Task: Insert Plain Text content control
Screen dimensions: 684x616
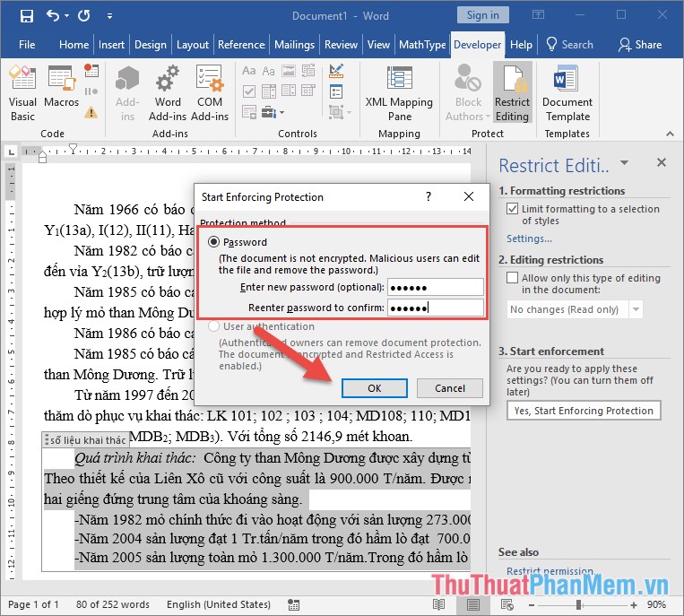Action: (x=269, y=71)
